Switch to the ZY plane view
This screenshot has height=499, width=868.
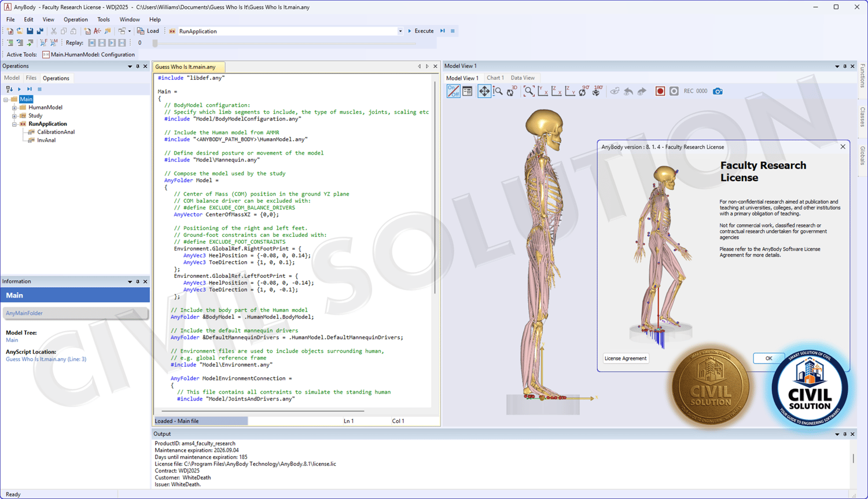[x=570, y=91]
